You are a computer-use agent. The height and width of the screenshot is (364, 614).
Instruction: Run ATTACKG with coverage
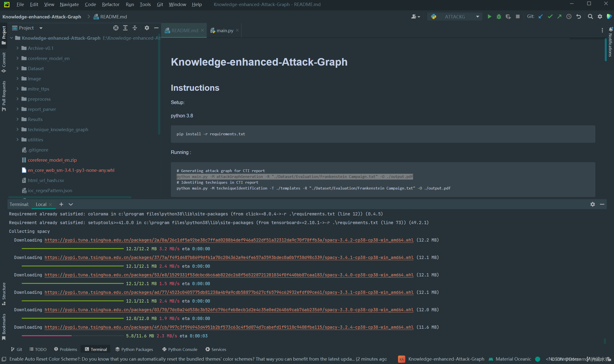pyautogui.click(x=508, y=16)
